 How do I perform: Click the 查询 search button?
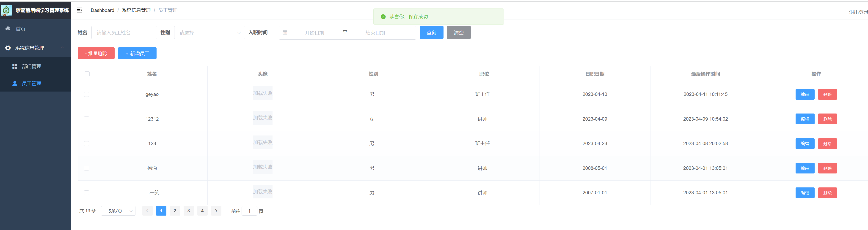pos(431,32)
